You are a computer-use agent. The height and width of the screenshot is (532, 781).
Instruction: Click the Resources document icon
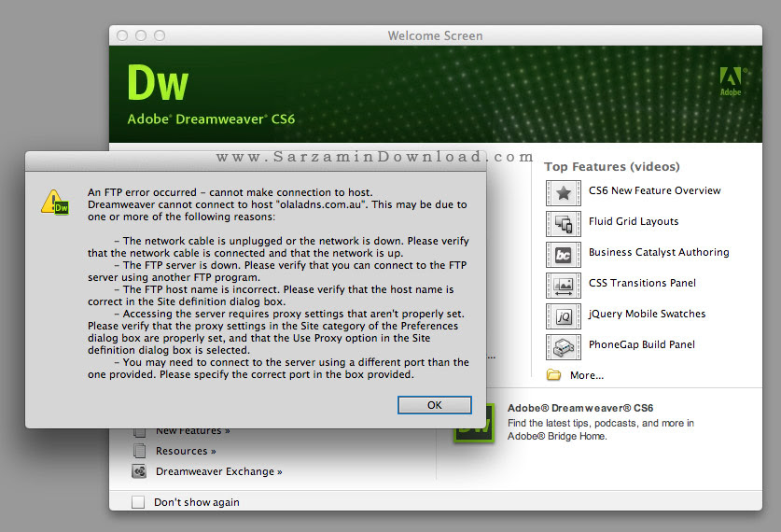[139, 451]
